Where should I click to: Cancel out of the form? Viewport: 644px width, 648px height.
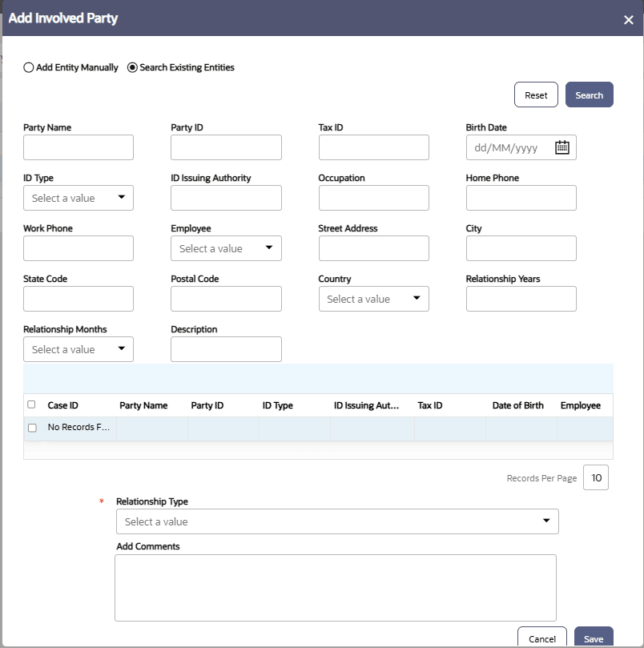(542, 639)
